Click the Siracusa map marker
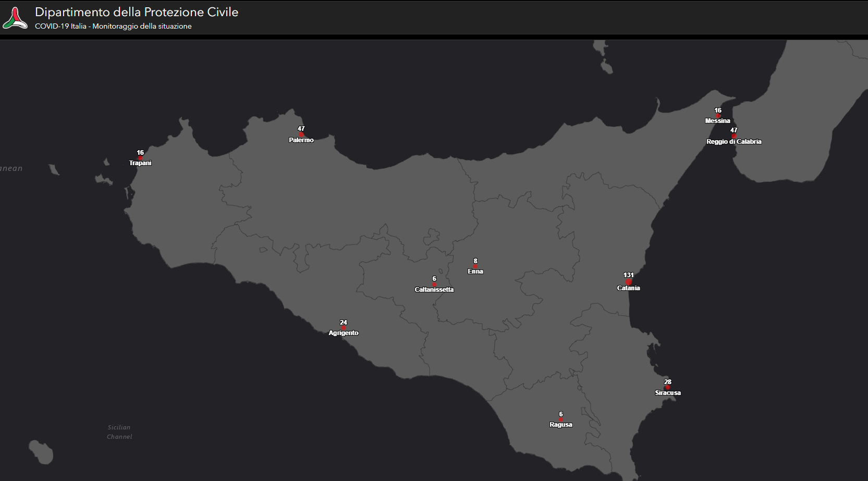This screenshot has height=481, width=868. (x=667, y=387)
